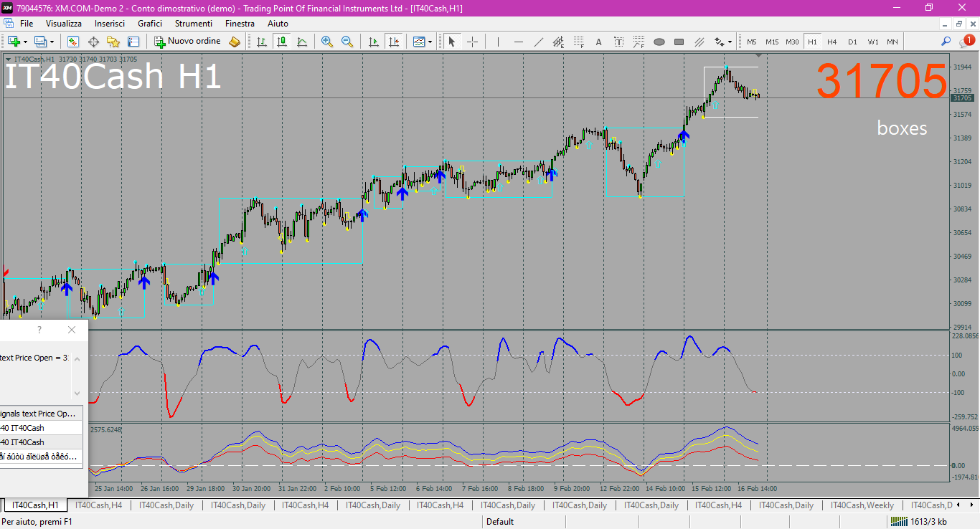Screen dimensions: 980x529
Task: Expand the Indicators dropdown arrow
Action: click(430, 42)
